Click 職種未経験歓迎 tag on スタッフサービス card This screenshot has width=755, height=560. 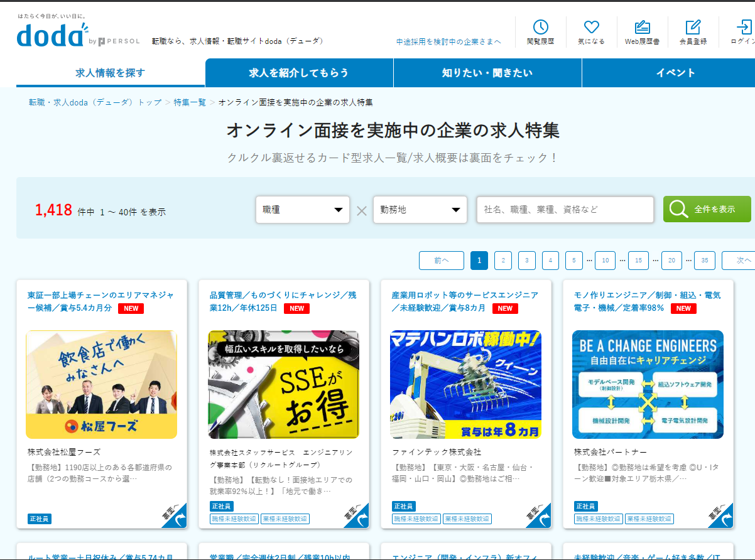click(x=234, y=519)
